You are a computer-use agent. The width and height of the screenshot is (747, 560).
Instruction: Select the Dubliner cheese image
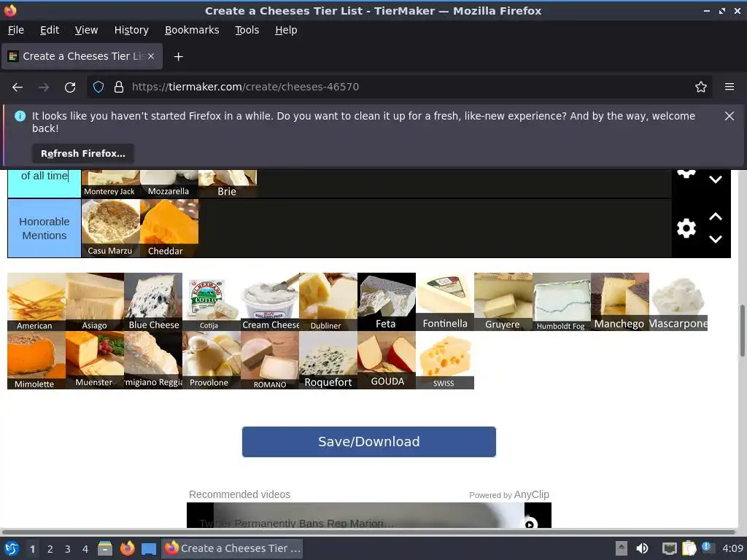point(328,302)
